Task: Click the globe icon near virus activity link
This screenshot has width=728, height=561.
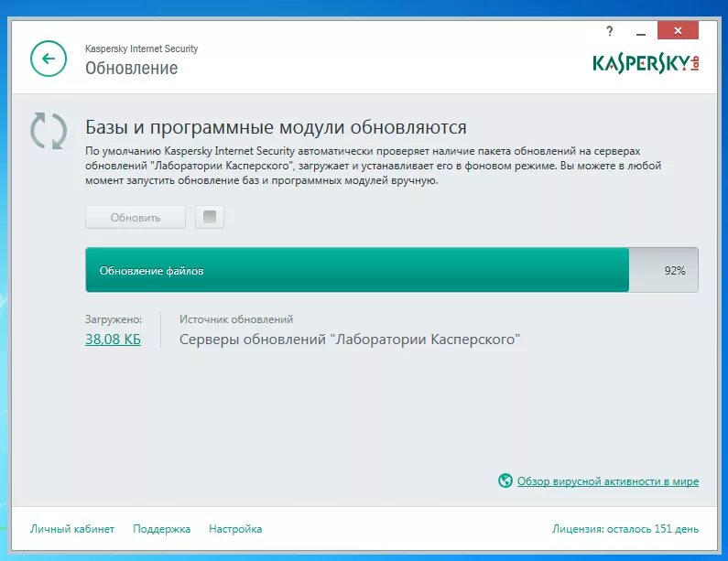Action: (505, 480)
